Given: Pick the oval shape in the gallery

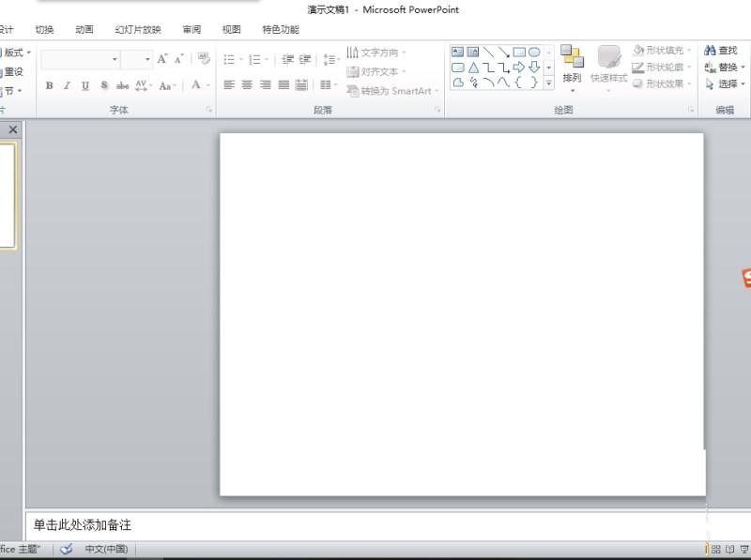Looking at the screenshot, I should (534, 52).
